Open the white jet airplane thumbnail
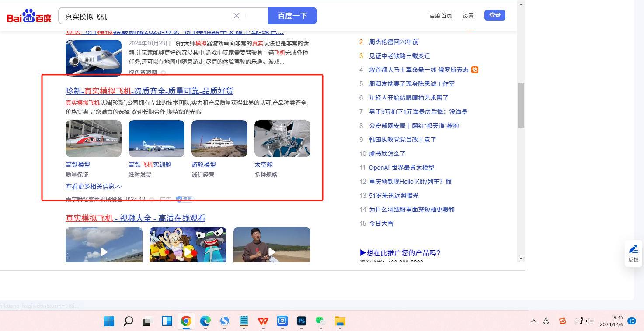 (94, 58)
